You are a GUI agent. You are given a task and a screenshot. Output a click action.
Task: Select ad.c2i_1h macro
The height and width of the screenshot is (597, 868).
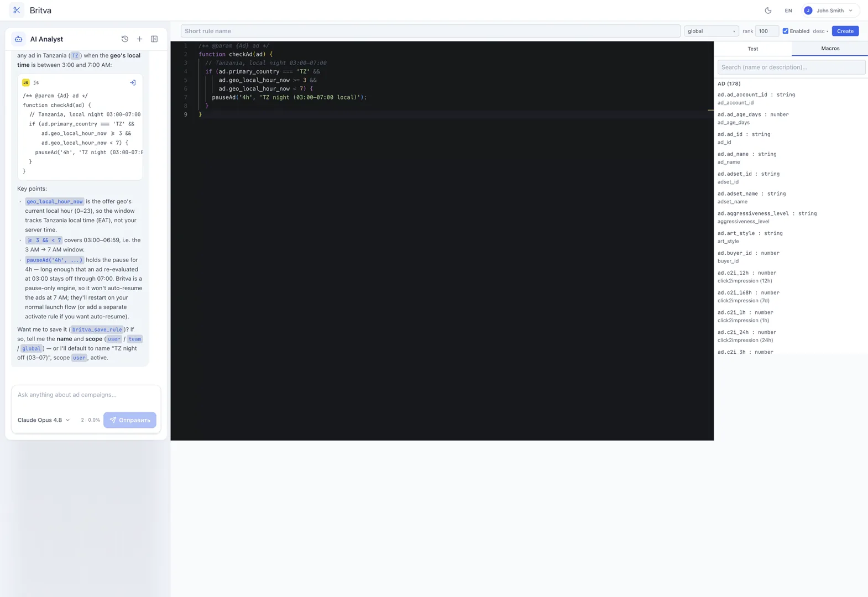(x=791, y=316)
